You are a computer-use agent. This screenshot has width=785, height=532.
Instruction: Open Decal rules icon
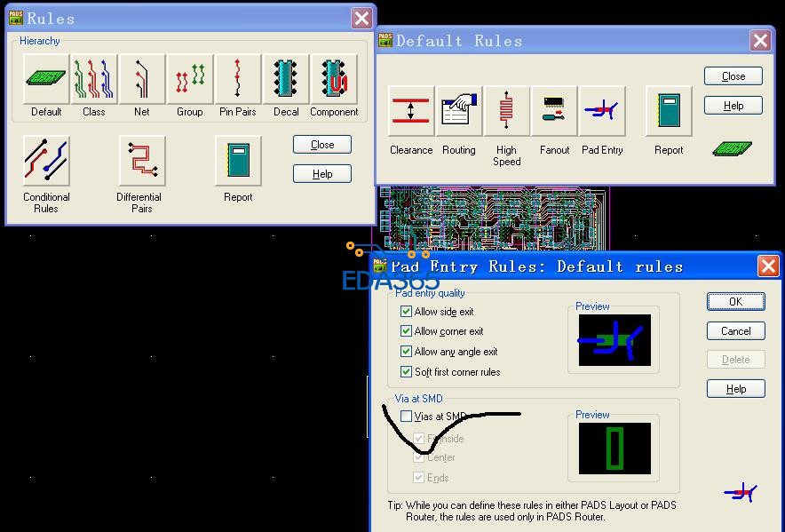(x=286, y=79)
